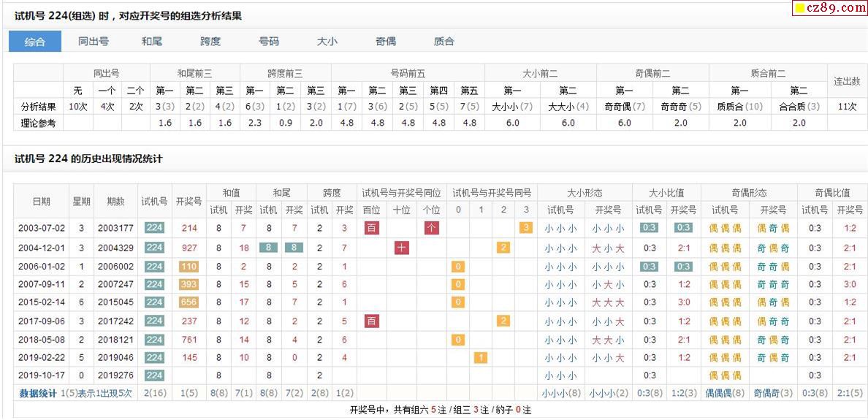Switch to the 同出号 tab
Viewport: 868px width, 420px height.
[x=93, y=42]
